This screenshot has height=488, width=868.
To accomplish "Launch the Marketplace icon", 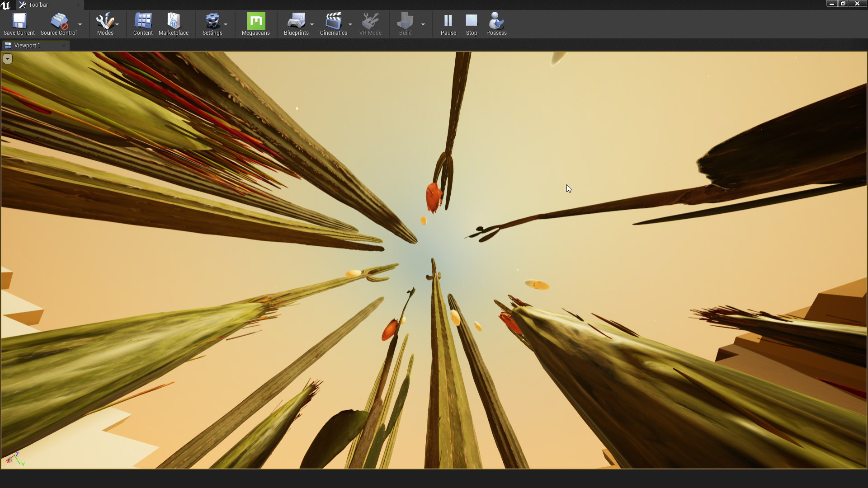I will click(174, 21).
